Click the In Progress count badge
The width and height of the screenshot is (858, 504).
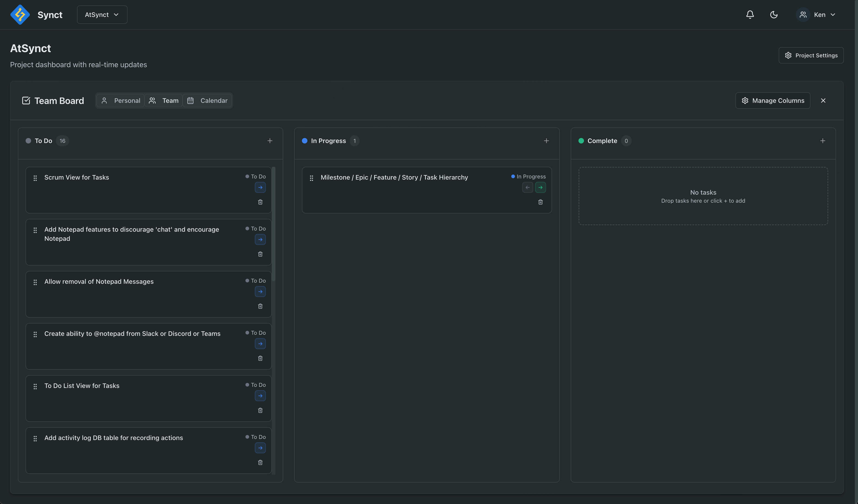pyautogui.click(x=354, y=141)
